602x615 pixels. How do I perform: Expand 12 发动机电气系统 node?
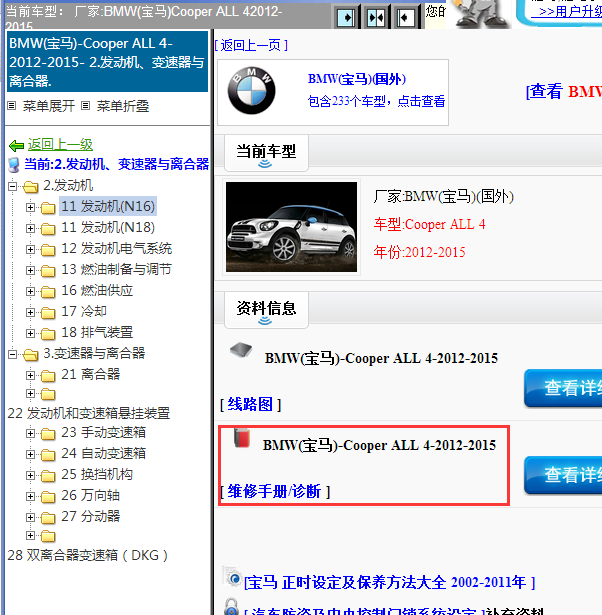pyautogui.click(x=30, y=249)
